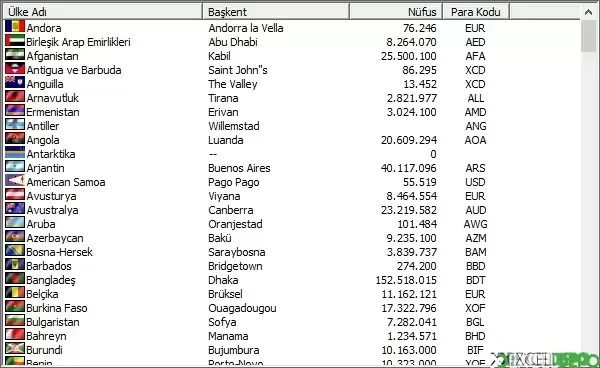Select the Burundi flag icon

click(x=15, y=349)
